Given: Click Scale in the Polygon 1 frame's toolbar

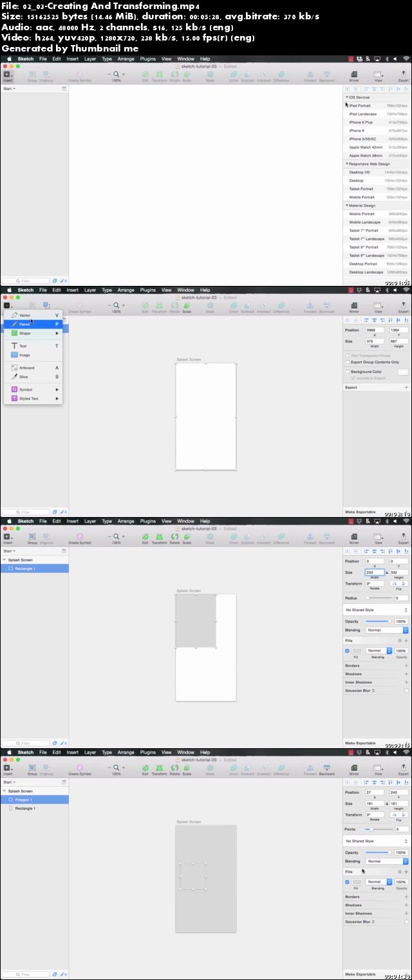Looking at the screenshot, I should [x=187, y=769].
